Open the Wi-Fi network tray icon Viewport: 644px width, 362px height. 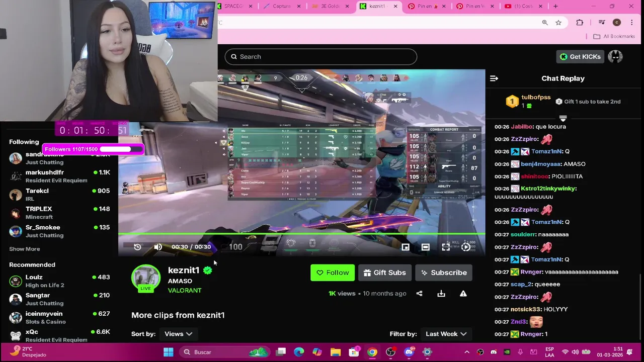(x=565, y=352)
